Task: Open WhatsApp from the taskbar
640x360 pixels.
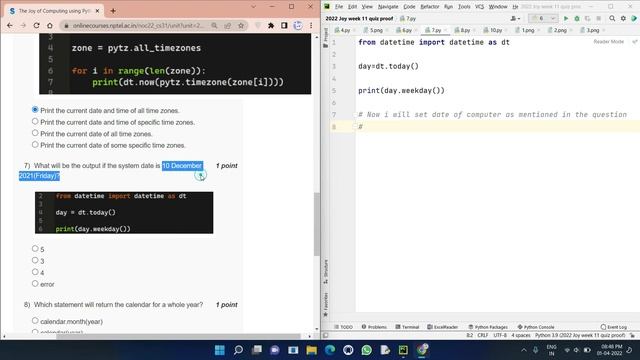Action: [x=367, y=350]
